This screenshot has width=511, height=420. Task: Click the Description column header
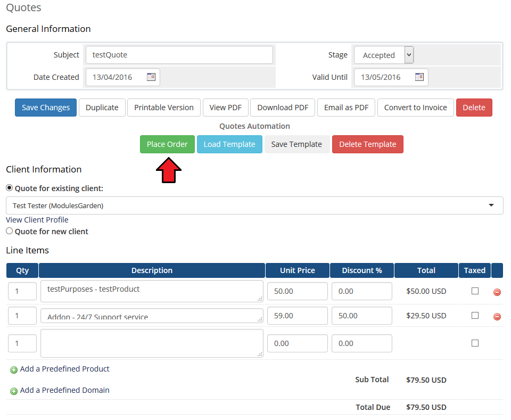tap(152, 270)
